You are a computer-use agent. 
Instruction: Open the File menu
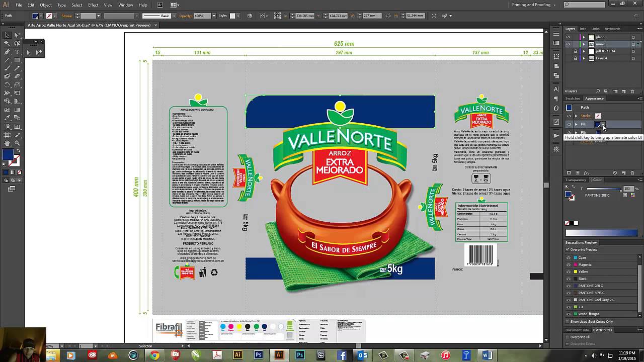tap(19, 5)
